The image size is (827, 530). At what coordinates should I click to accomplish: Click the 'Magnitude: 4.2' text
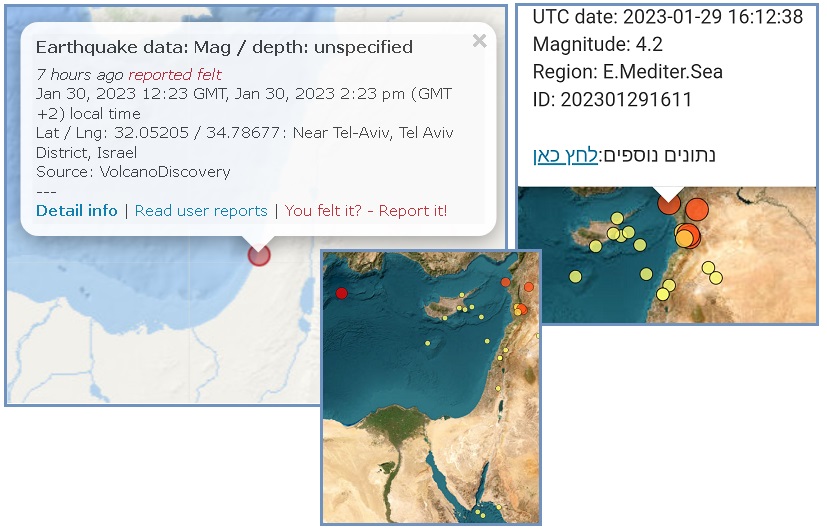[x=598, y=44]
